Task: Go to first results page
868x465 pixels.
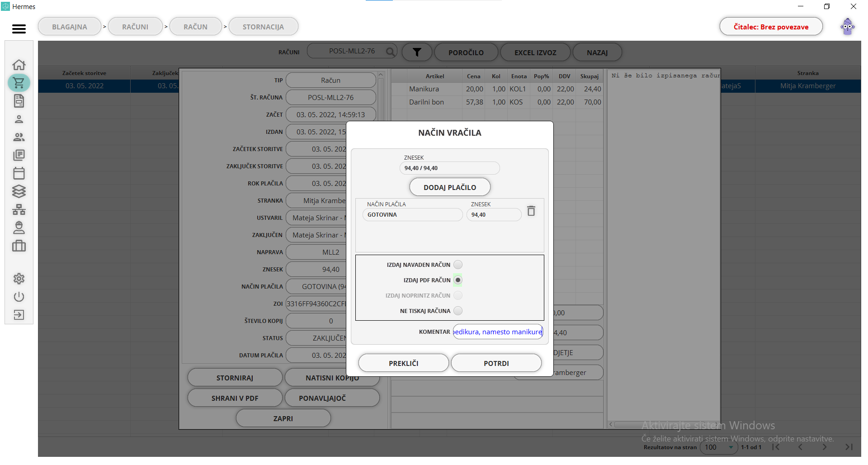Action: (776, 447)
